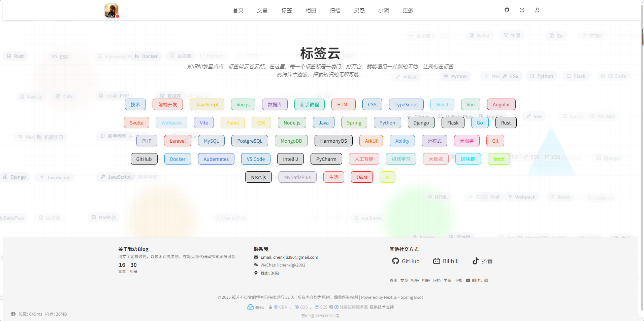Viewport: 644px width, 321px height.
Task: Toggle light/dark mode with the sun icon
Action: coord(522,10)
